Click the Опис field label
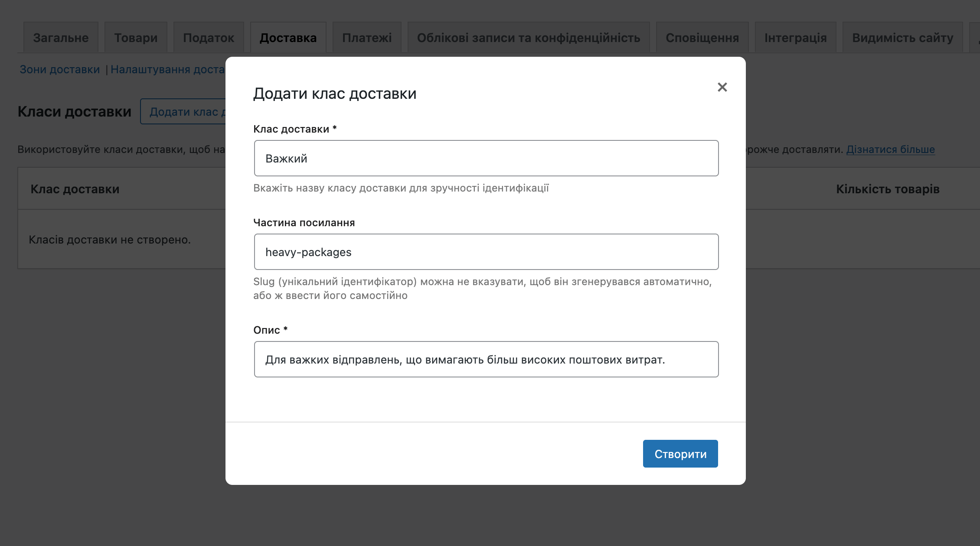The image size is (980, 546). click(x=271, y=330)
